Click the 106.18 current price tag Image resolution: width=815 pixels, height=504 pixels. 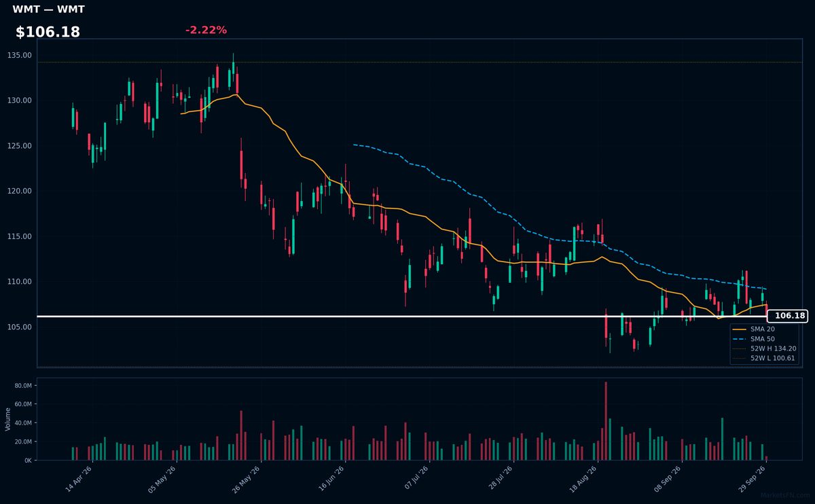click(x=788, y=316)
